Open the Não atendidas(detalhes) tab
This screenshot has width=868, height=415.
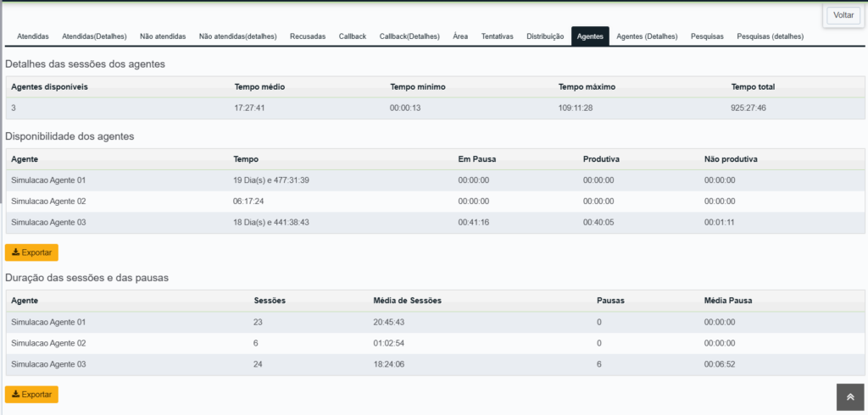click(237, 36)
